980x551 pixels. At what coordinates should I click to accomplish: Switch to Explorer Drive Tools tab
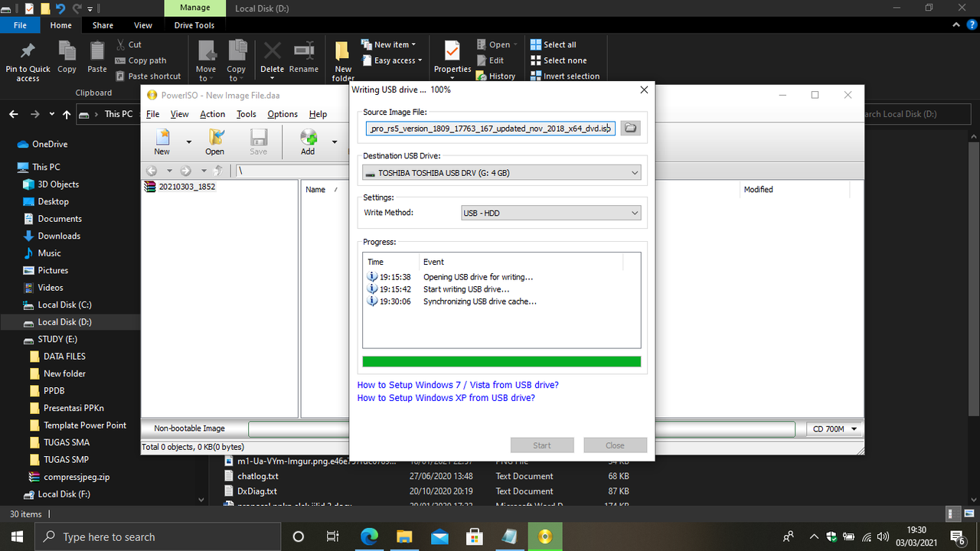point(194,25)
